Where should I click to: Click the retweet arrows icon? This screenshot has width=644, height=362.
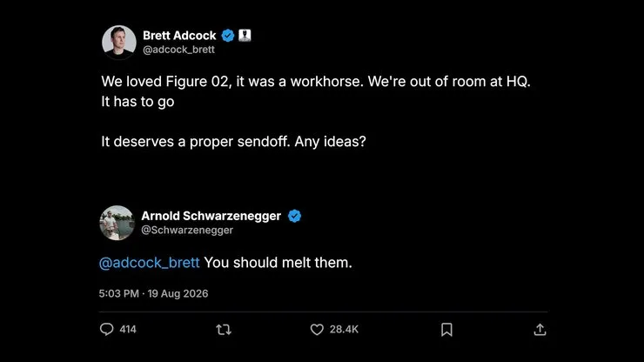coord(224,330)
